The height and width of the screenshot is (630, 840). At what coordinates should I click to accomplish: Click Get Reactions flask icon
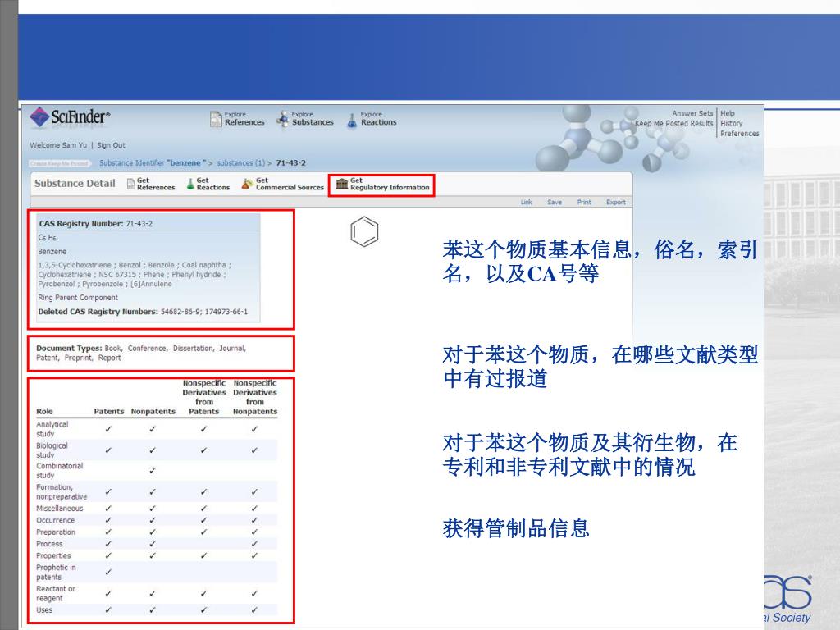coord(190,184)
